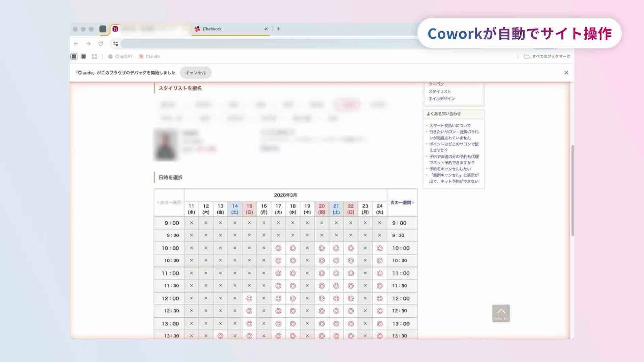Open new tab with plus icon
The width and height of the screenshot is (644, 362).
tap(279, 29)
